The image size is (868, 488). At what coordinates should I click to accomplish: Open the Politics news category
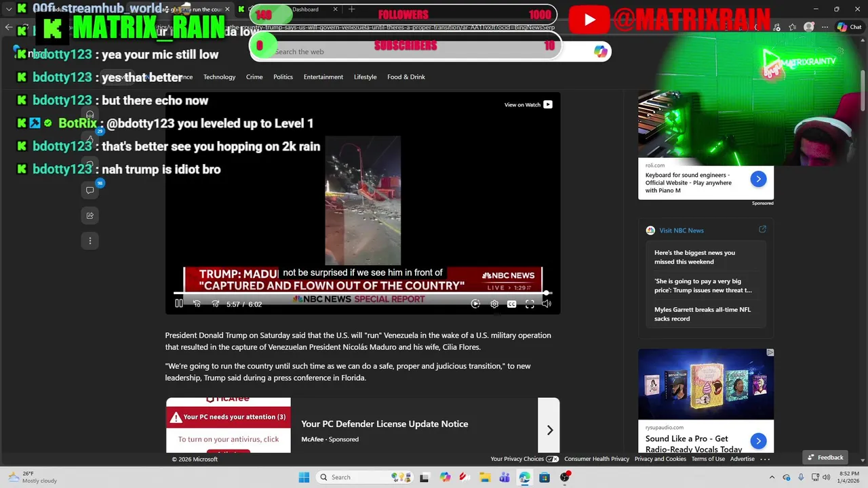(x=283, y=77)
